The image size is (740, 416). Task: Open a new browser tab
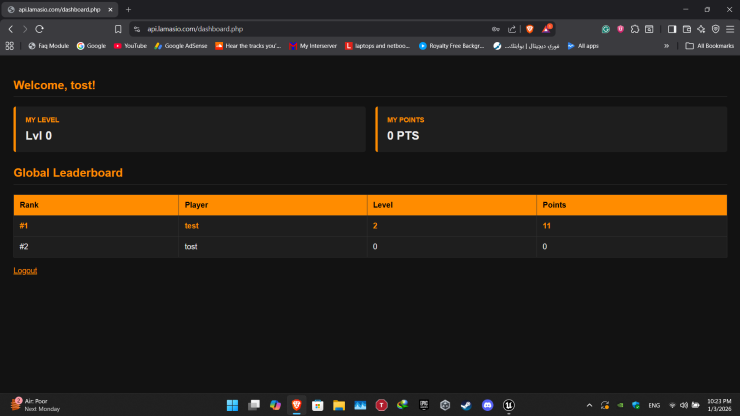pos(128,9)
